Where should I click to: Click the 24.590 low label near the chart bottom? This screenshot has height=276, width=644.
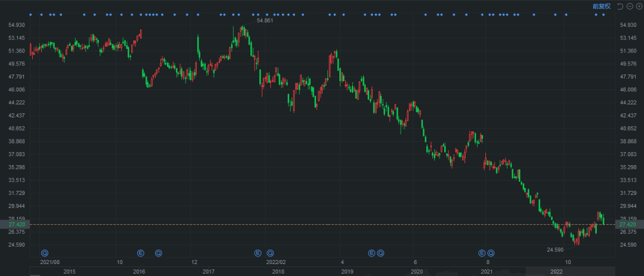point(555,249)
